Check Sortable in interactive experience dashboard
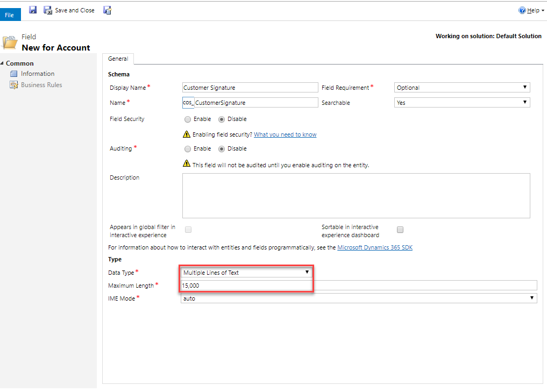The image size is (547, 392). point(400,230)
